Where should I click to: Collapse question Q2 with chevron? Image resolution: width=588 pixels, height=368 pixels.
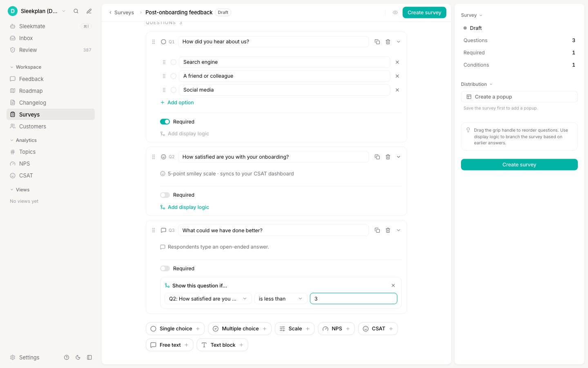[399, 157]
